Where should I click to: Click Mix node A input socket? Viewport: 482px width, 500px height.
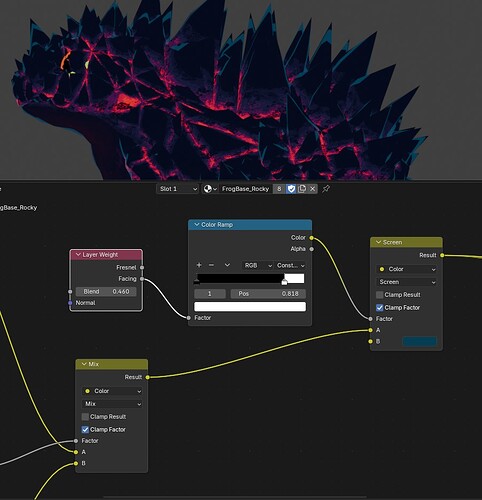pyautogui.click(x=76, y=452)
